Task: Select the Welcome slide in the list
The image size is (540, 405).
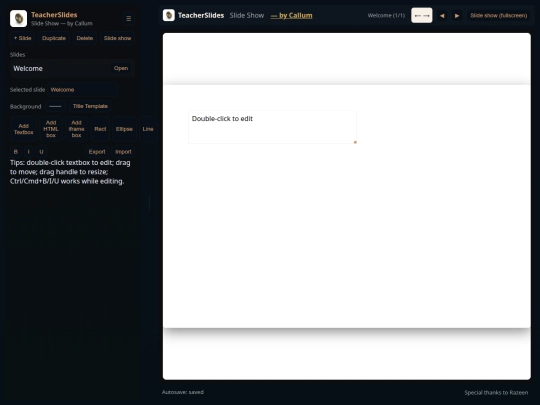Action: pyautogui.click(x=72, y=68)
